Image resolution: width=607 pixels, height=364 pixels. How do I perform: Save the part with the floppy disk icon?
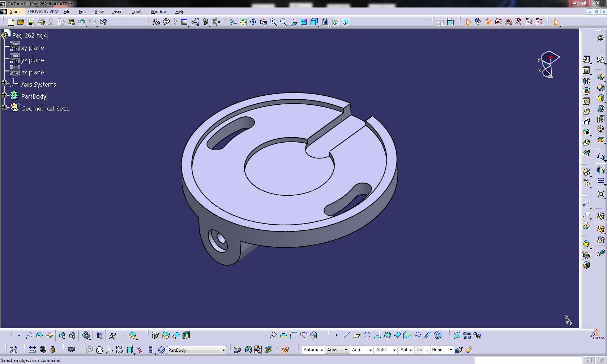coord(31,22)
